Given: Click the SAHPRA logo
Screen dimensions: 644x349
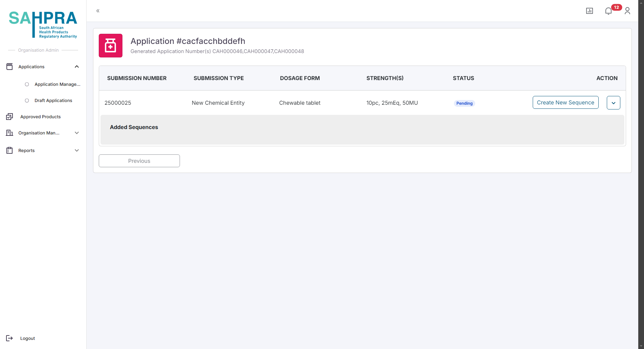Looking at the screenshot, I should [43, 24].
